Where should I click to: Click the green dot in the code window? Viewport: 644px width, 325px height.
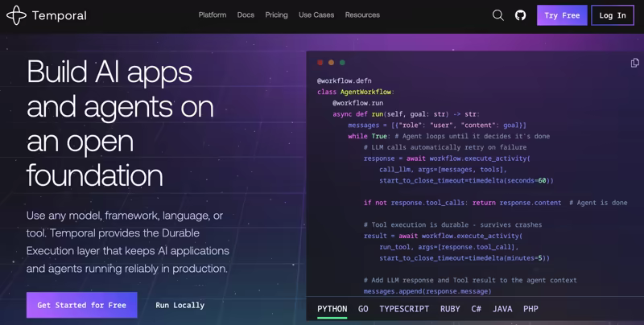tap(342, 63)
